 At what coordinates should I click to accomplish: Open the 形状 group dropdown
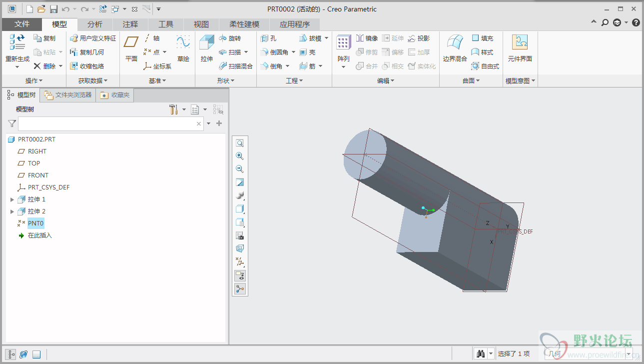click(226, 80)
